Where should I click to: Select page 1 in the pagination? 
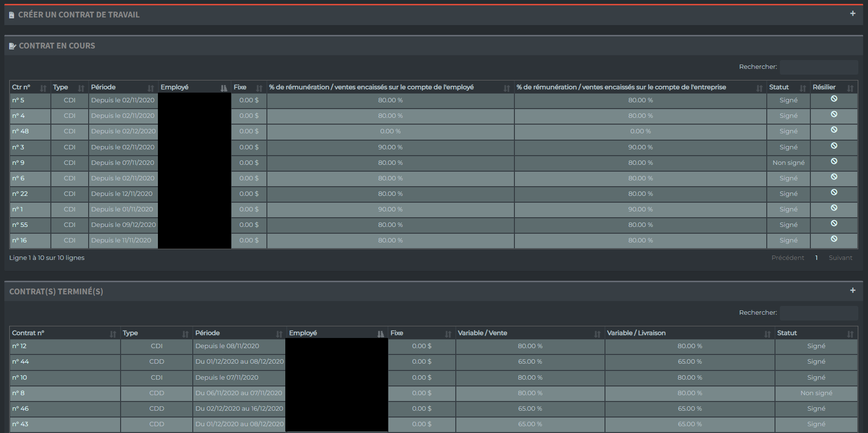816,257
